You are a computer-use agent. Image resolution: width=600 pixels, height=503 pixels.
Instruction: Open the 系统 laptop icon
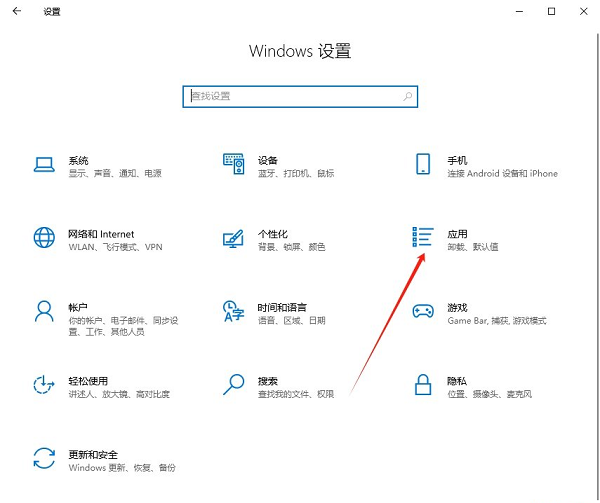coord(44,165)
